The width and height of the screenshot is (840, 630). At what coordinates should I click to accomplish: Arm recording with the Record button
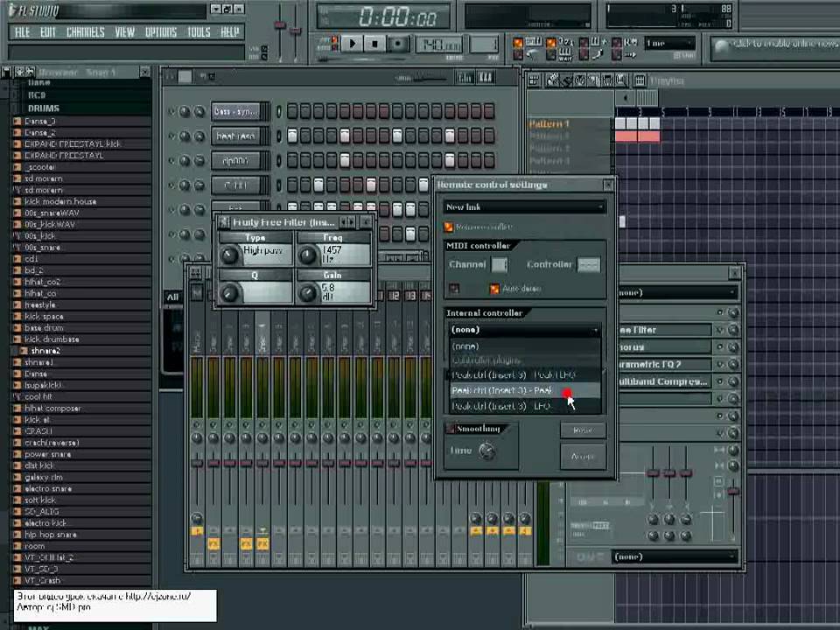[397, 44]
